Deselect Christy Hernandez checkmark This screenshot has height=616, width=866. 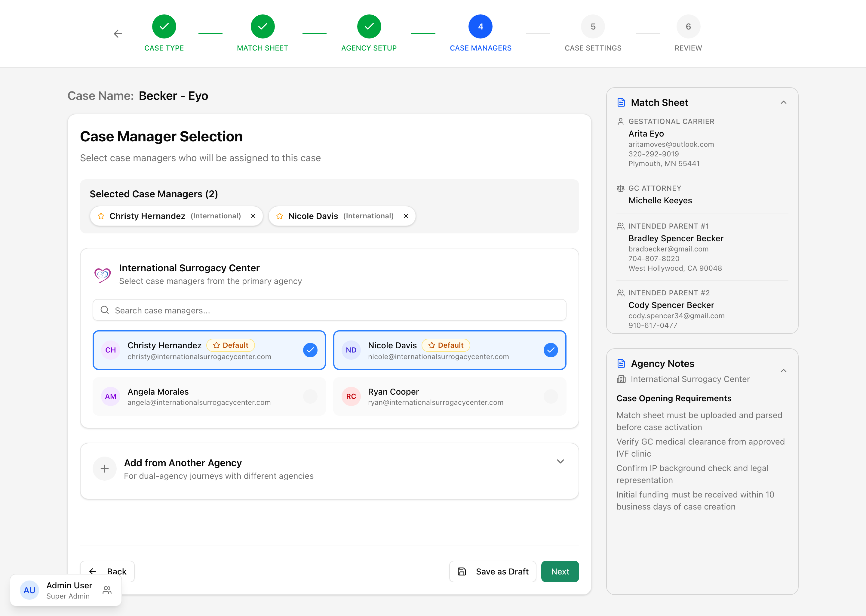tap(310, 350)
